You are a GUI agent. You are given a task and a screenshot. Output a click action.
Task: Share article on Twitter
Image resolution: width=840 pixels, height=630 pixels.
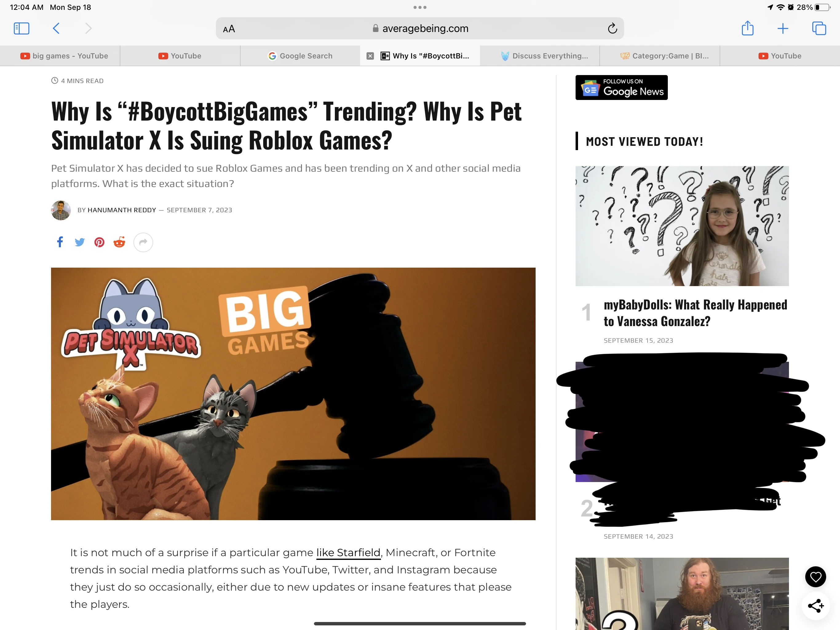[79, 242]
